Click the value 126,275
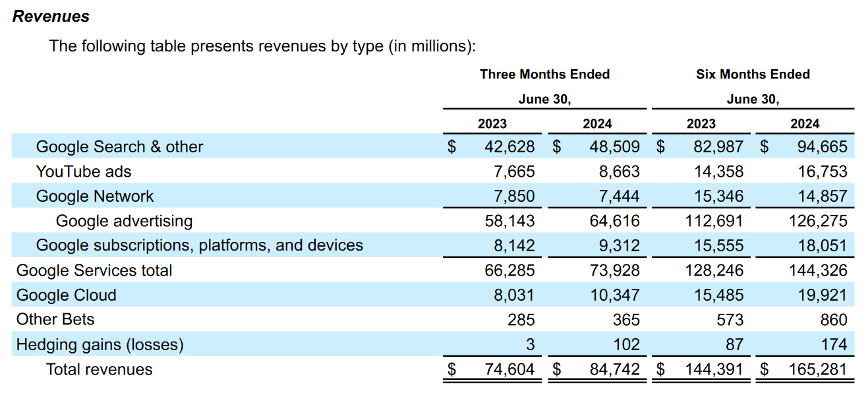This screenshot has width=868, height=395. pos(818,221)
